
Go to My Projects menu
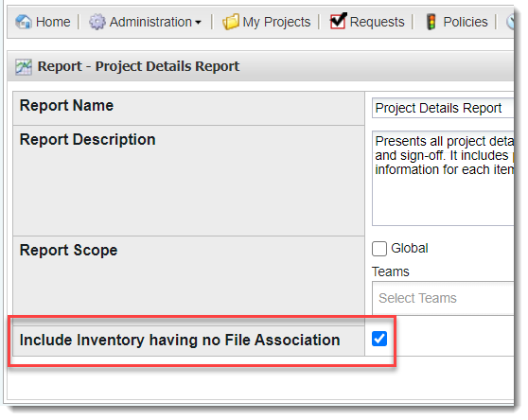(276, 22)
